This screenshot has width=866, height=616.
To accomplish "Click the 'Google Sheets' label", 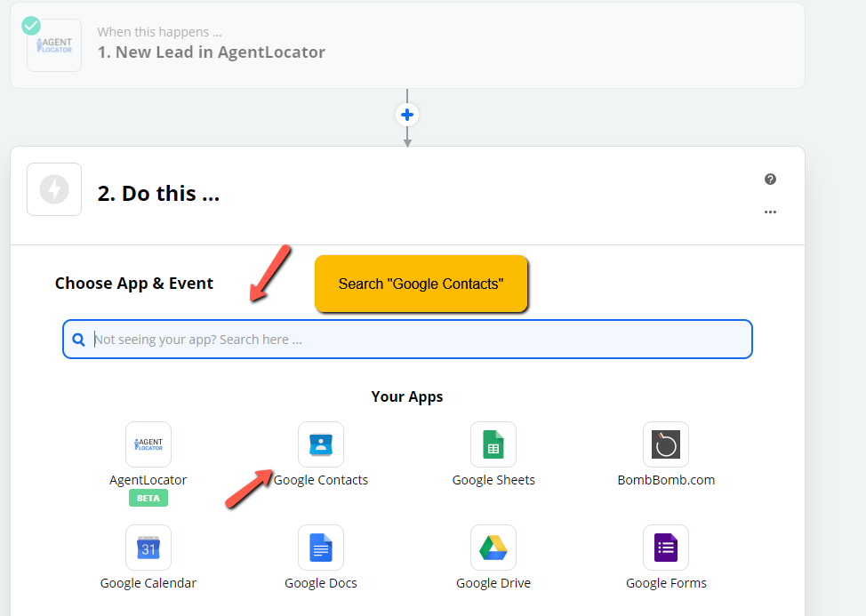I will tap(493, 480).
